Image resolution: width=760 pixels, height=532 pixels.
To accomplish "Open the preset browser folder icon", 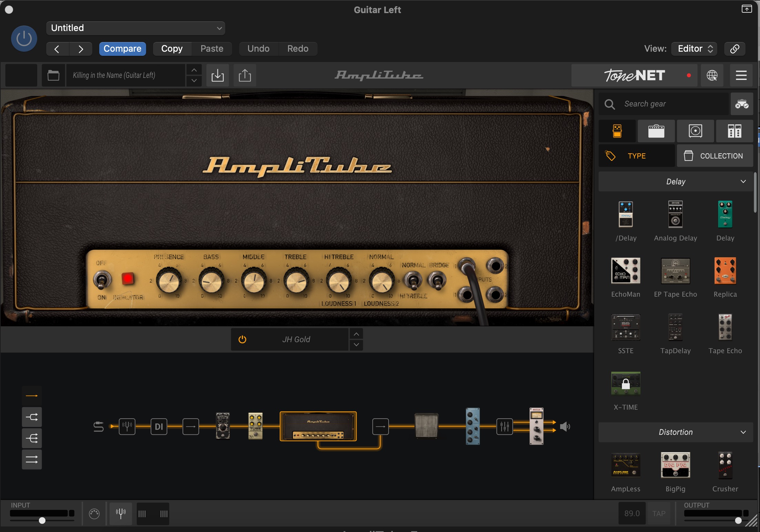I will (x=53, y=75).
